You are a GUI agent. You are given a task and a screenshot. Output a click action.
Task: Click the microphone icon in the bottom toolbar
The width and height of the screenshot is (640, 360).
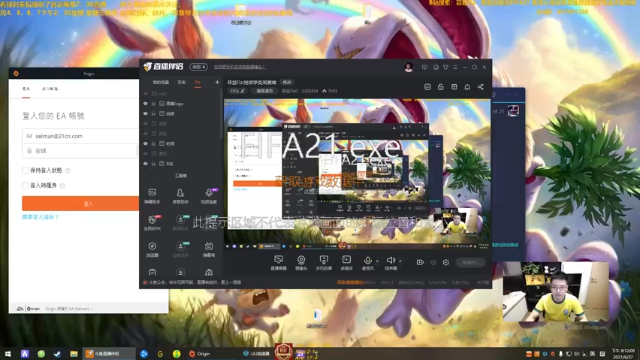point(367,260)
